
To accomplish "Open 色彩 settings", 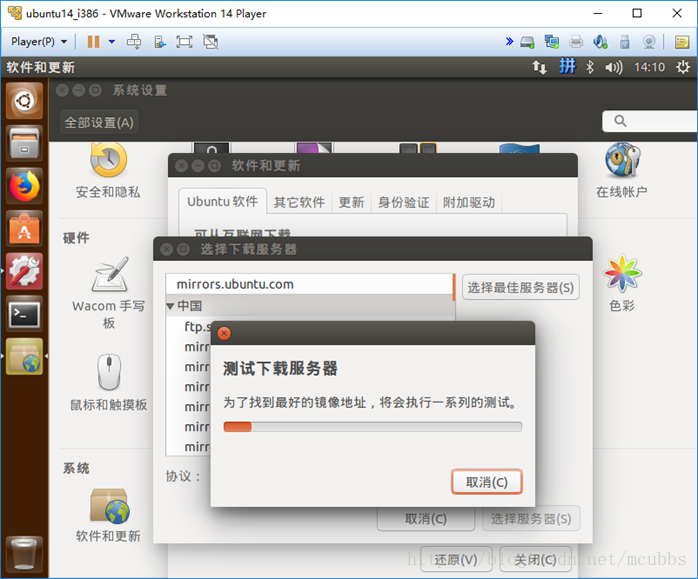I will click(x=622, y=283).
